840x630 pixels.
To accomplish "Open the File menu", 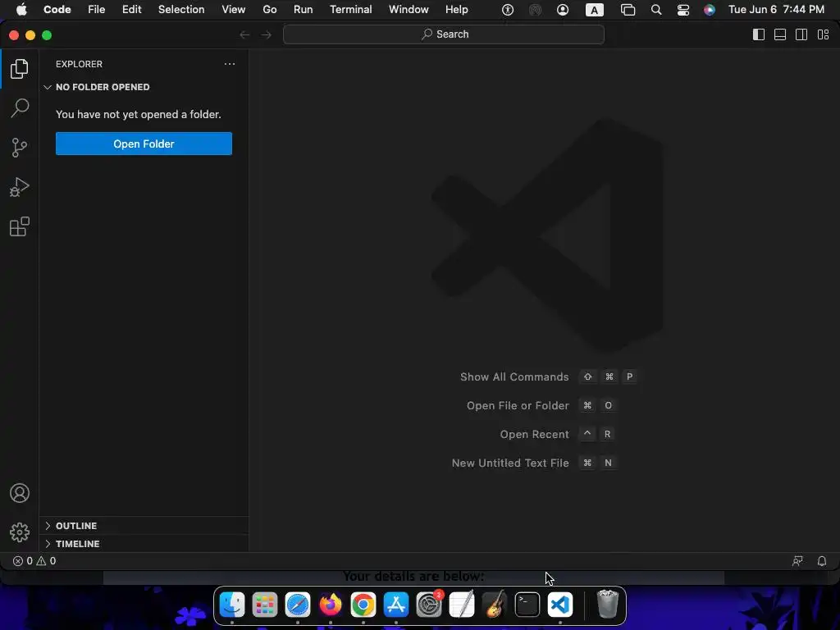I will pyautogui.click(x=97, y=10).
